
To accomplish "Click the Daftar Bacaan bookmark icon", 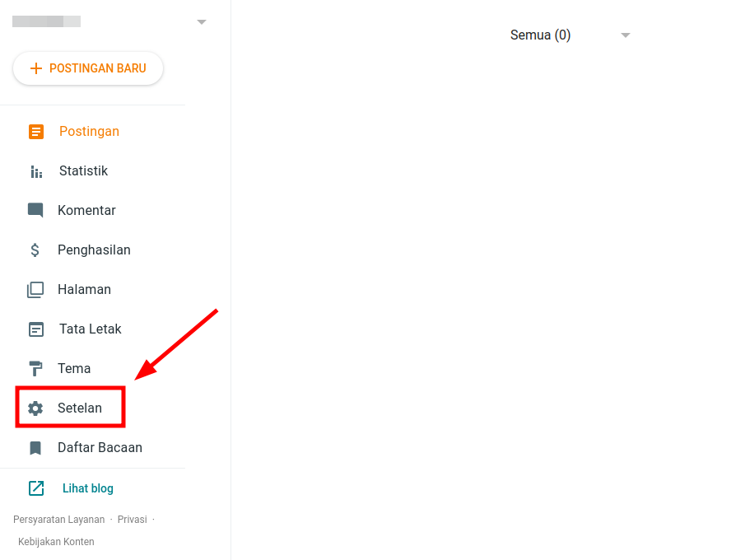I will [x=35, y=448].
